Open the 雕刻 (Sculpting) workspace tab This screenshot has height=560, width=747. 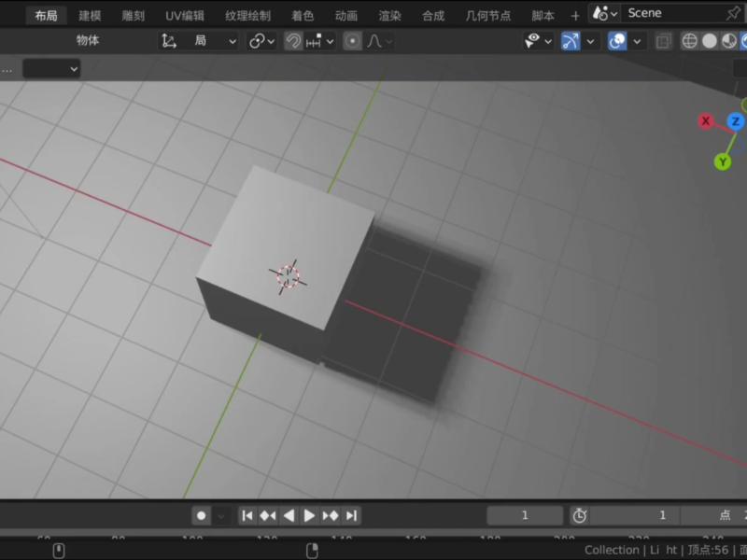[x=134, y=15]
